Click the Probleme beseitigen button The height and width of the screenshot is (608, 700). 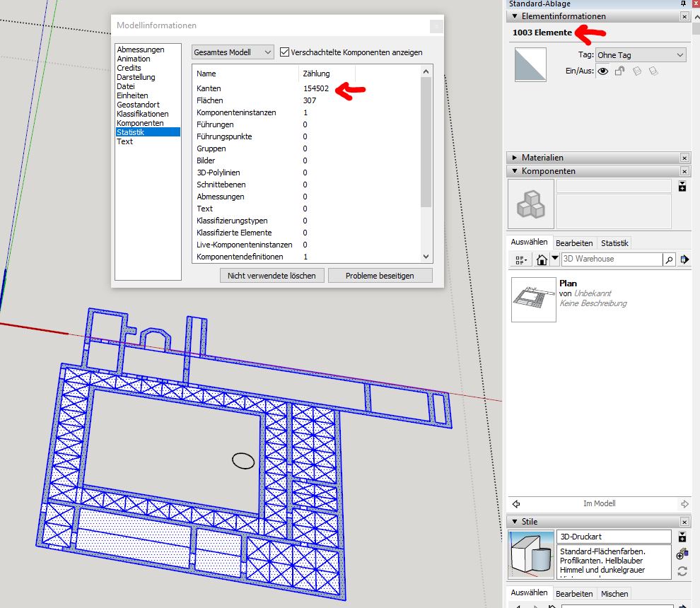pyautogui.click(x=380, y=276)
